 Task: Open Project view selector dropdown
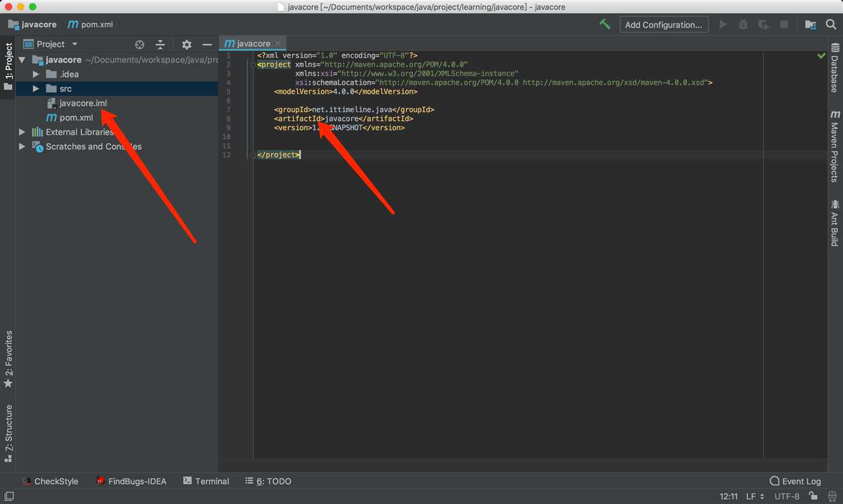pos(51,44)
